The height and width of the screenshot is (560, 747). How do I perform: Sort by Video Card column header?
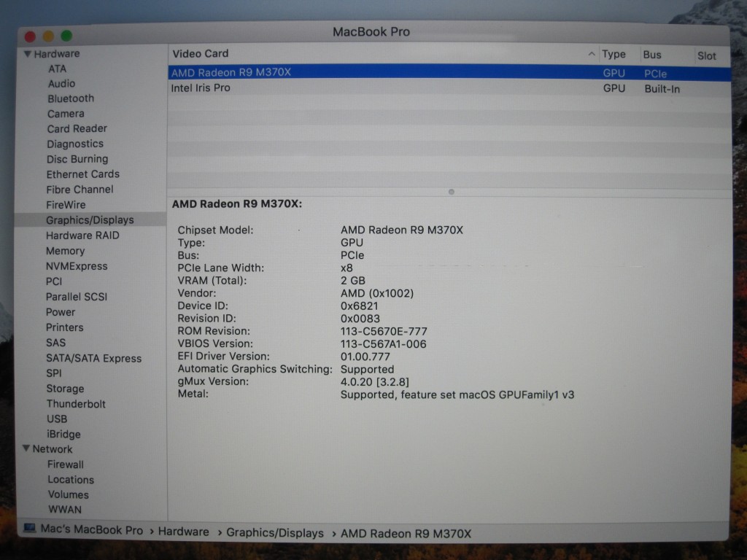tap(201, 54)
